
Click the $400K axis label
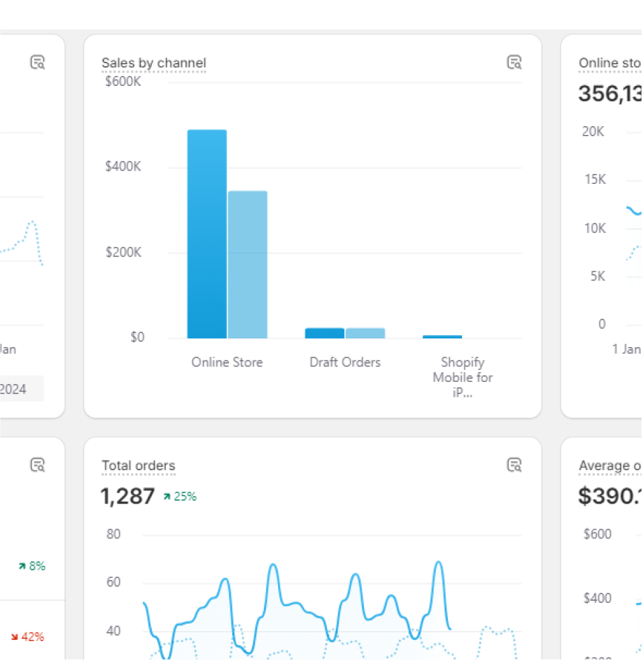123,166
